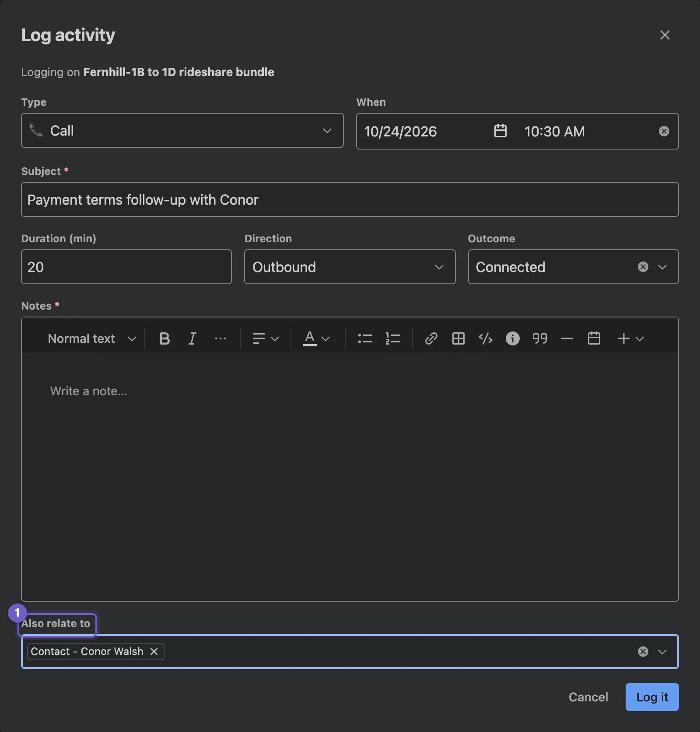Insert a horizontal divider line
This screenshot has width=700, height=732.
(x=567, y=338)
